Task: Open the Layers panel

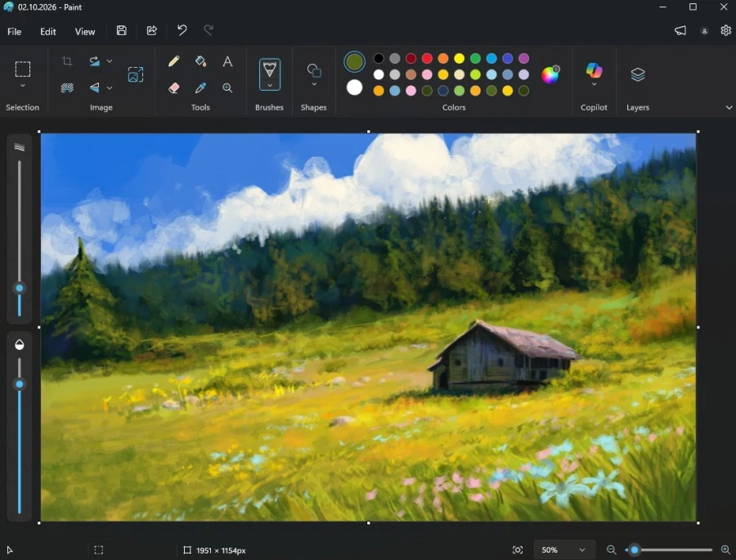Action: (638, 74)
